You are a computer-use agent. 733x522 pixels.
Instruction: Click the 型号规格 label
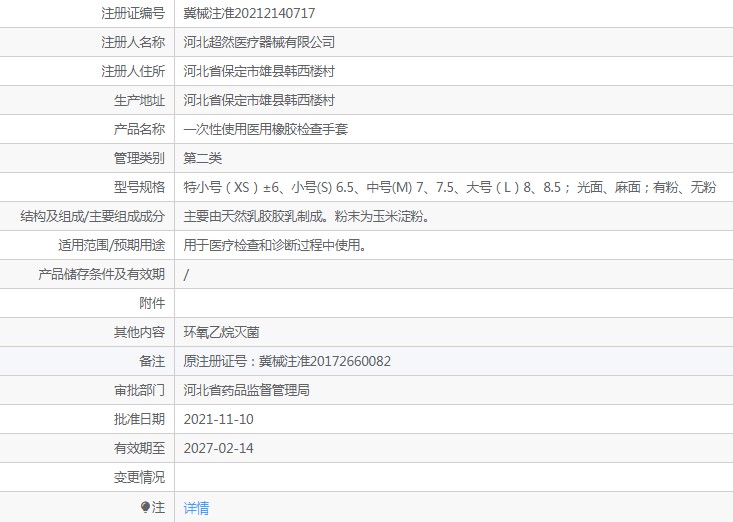139,187
